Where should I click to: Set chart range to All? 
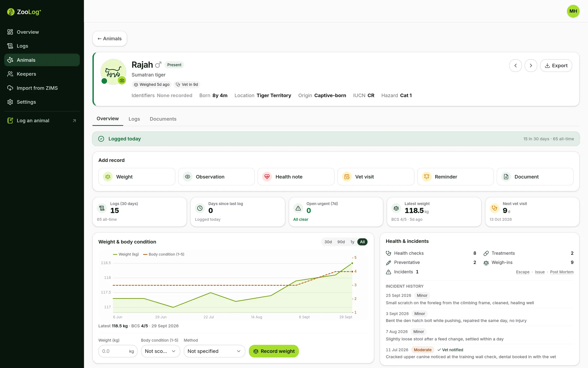tap(362, 242)
